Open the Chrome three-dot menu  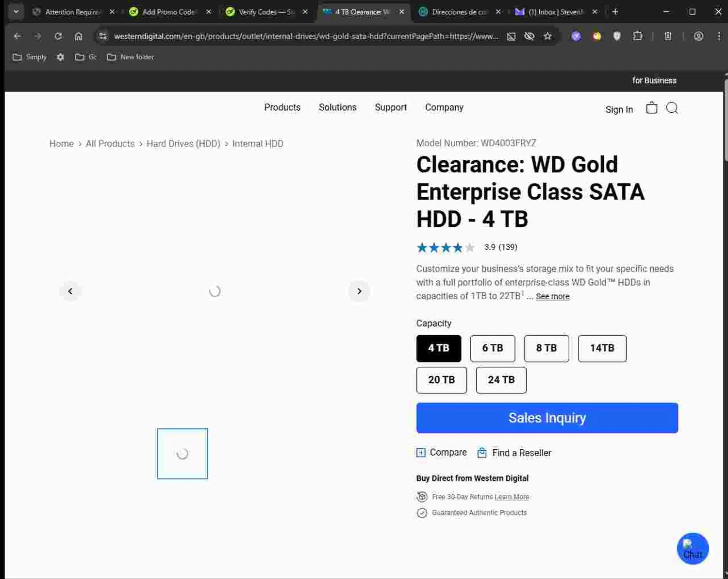pyautogui.click(x=719, y=36)
